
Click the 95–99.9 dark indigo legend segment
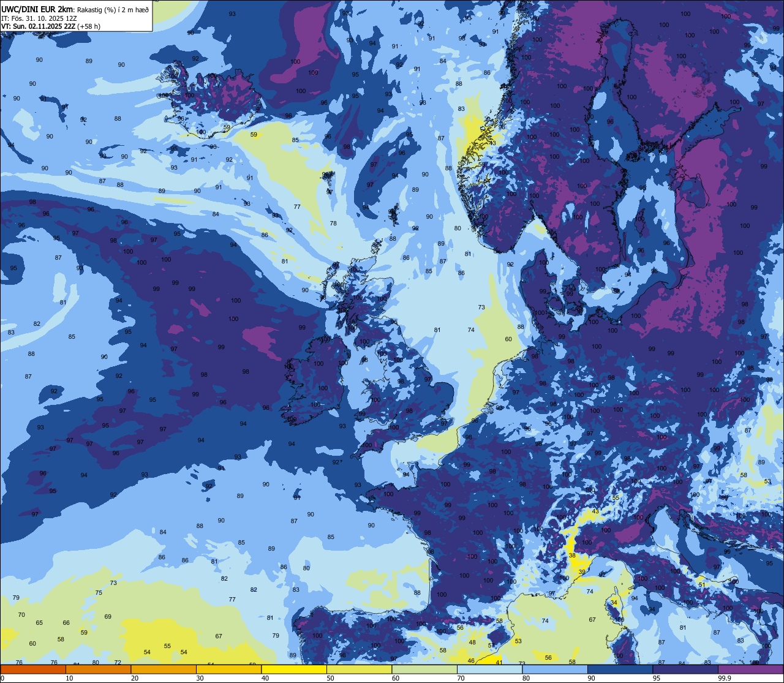685,669
